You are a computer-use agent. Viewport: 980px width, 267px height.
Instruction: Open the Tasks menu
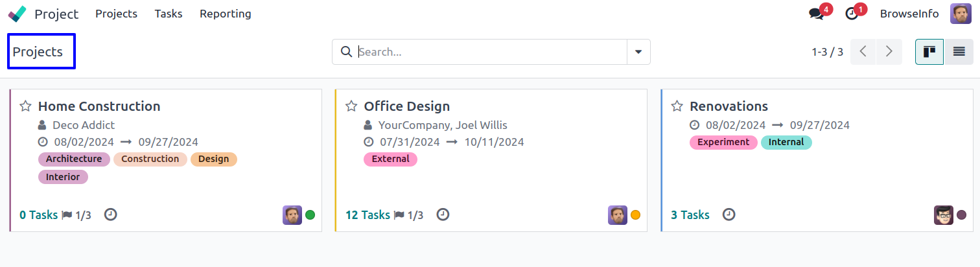pyautogui.click(x=169, y=14)
